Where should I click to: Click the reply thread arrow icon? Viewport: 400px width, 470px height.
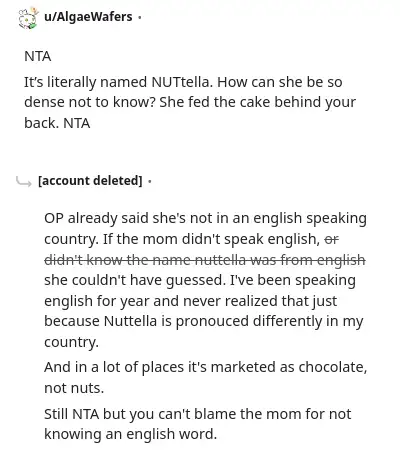click(24, 182)
